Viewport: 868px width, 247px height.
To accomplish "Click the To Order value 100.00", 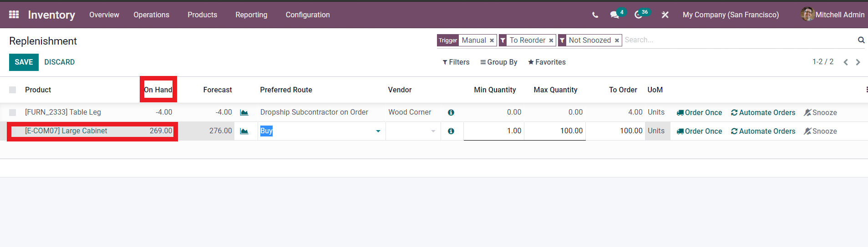I will [x=631, y=131].
